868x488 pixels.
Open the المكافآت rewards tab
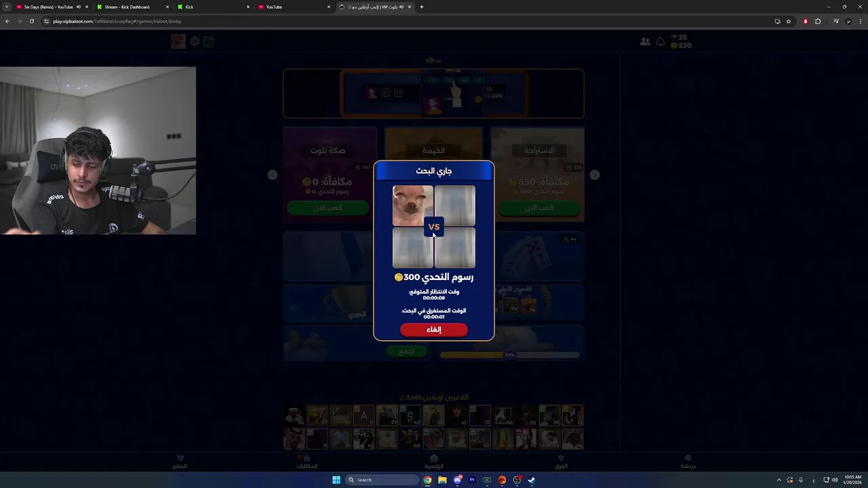point(307,462)
